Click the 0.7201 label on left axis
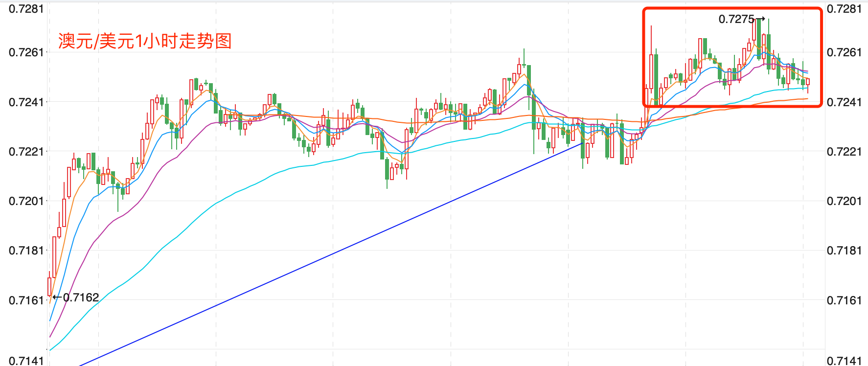868x366 pixels. [x=26, y=201]
